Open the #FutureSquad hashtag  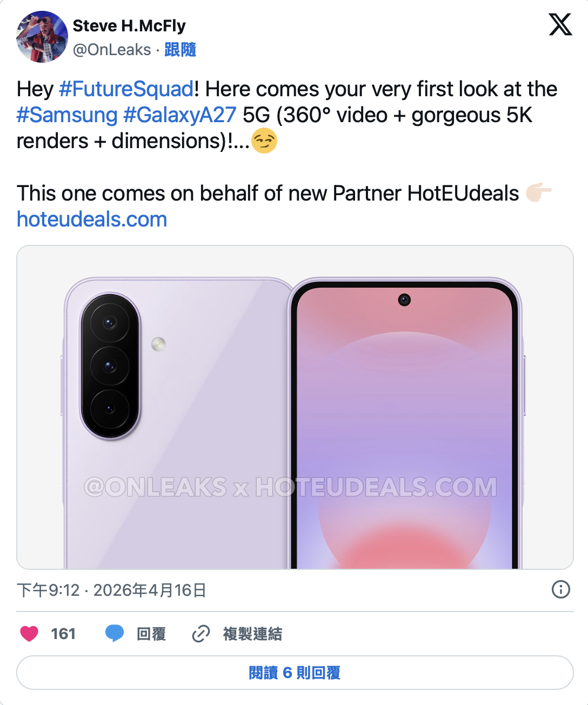pyautogui.click(x=126, y=89)
